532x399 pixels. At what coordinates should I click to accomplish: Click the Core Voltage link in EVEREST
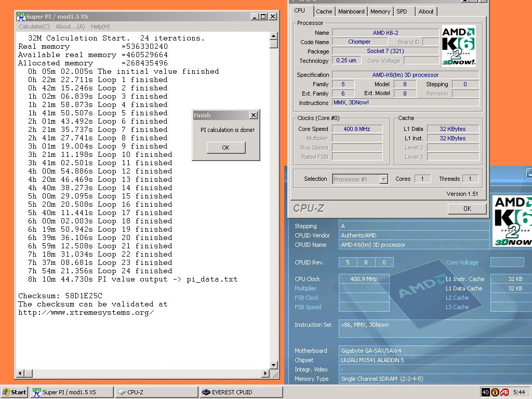coord(462,262)
